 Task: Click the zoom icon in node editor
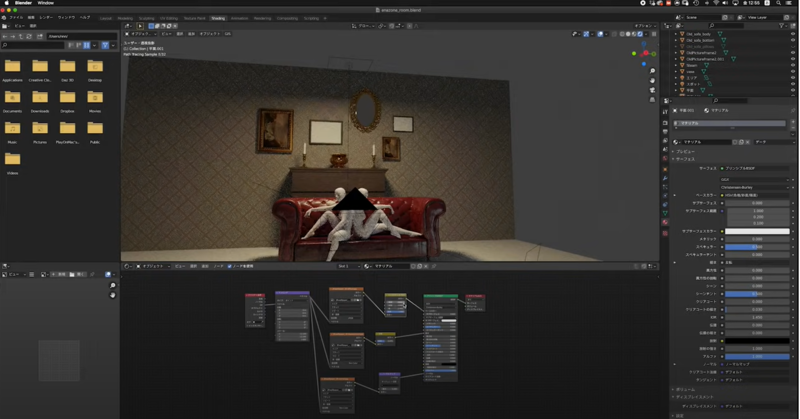click(x=113, y=286)
